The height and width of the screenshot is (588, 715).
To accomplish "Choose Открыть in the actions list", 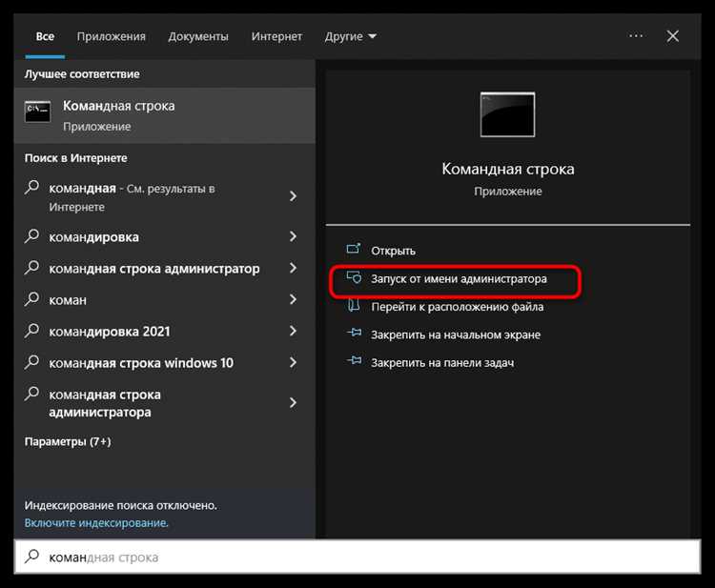I will 393,251.
